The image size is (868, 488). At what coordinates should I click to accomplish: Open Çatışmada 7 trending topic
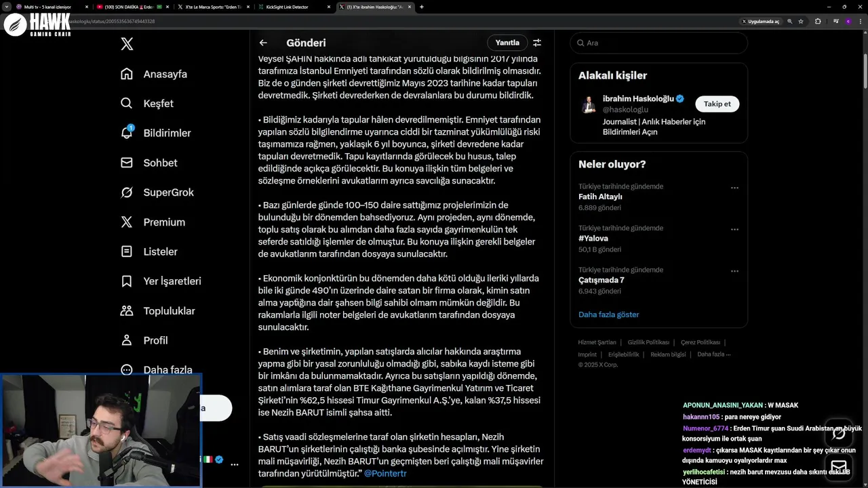click(658, 280)
